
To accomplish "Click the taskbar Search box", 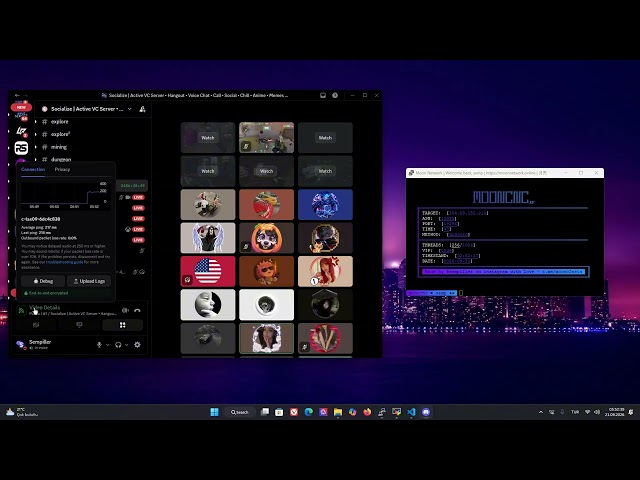I will [x=240, y=412].
